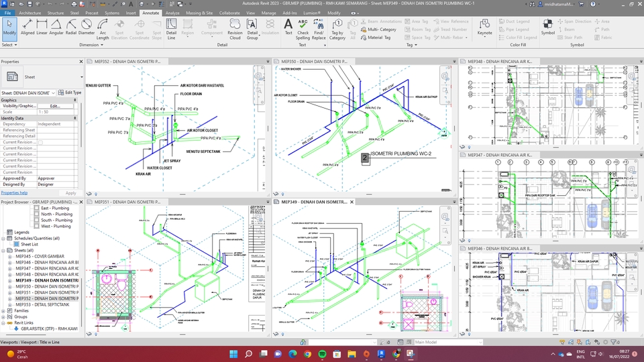Start the Detail Line tool
Image resolution: width=644 pixels, height=362 pixels.
tap(171, 29)
